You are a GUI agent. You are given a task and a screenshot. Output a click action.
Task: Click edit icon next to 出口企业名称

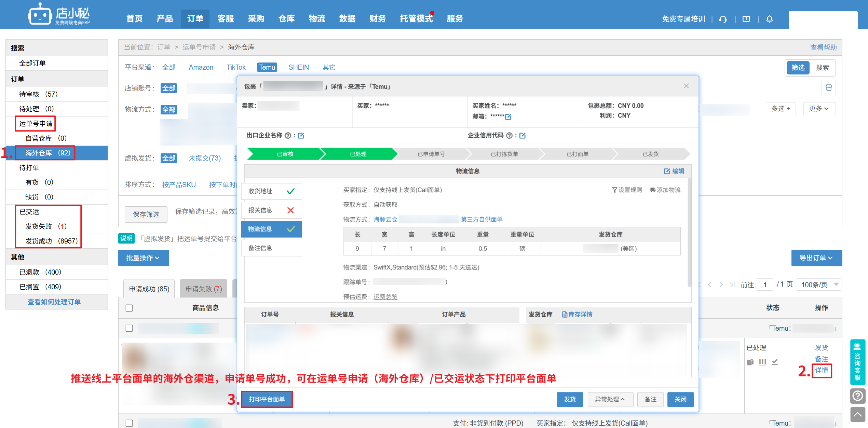click(301, 136)
